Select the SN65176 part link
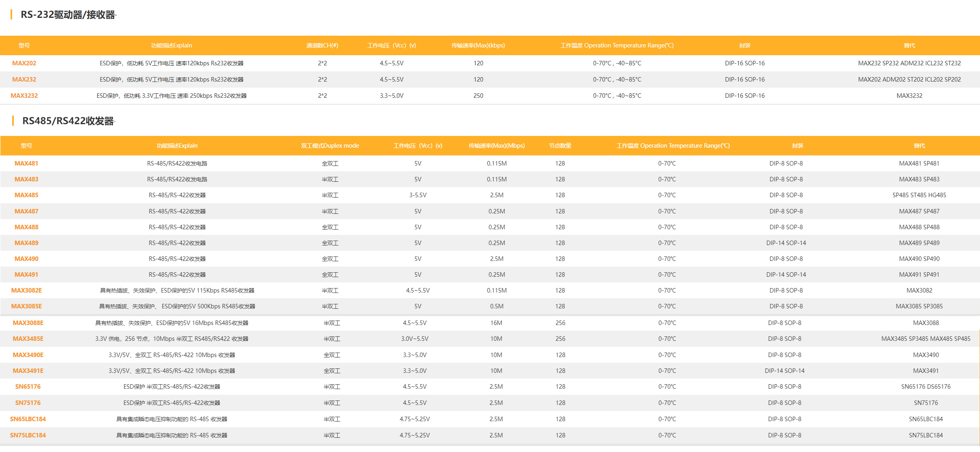This screenshot has height=452, width=980. (28, 387)
